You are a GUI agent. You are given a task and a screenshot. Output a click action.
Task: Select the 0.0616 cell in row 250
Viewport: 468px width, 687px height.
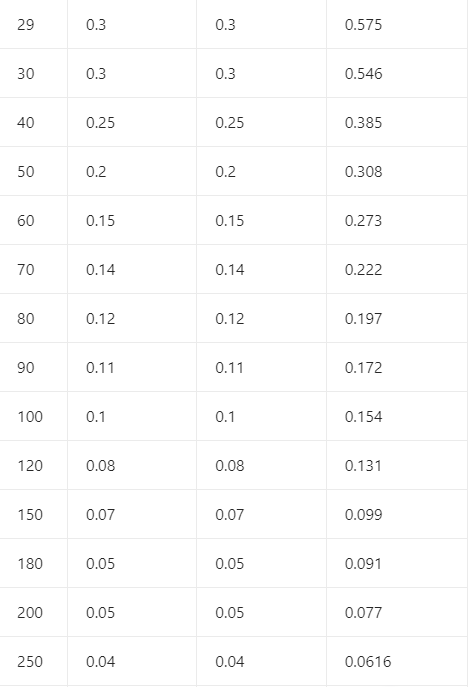(397, 662)
